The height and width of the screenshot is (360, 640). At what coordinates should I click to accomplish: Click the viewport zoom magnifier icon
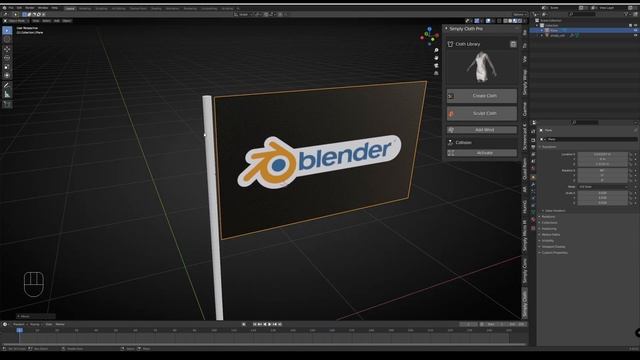point(436,50)
